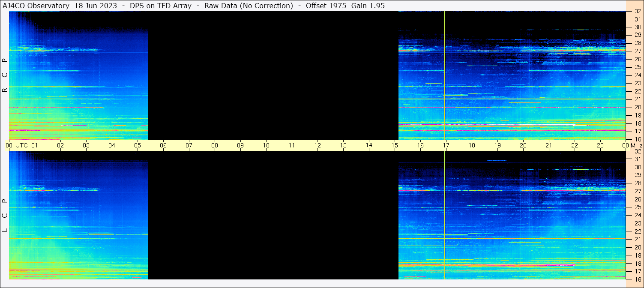Click the vertical spike line in LCP spectrogram
The width and height of the screenshot is (644, 288).
tap(445, 215)
